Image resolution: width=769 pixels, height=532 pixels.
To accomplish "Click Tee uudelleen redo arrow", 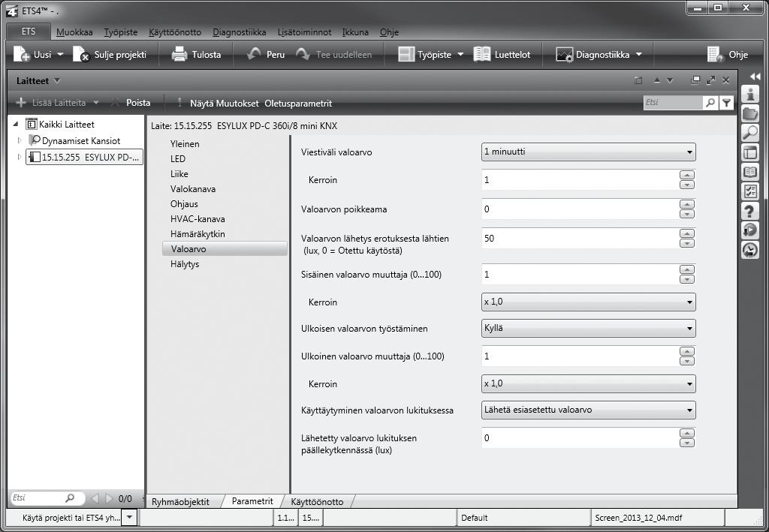I will (303, 54).
